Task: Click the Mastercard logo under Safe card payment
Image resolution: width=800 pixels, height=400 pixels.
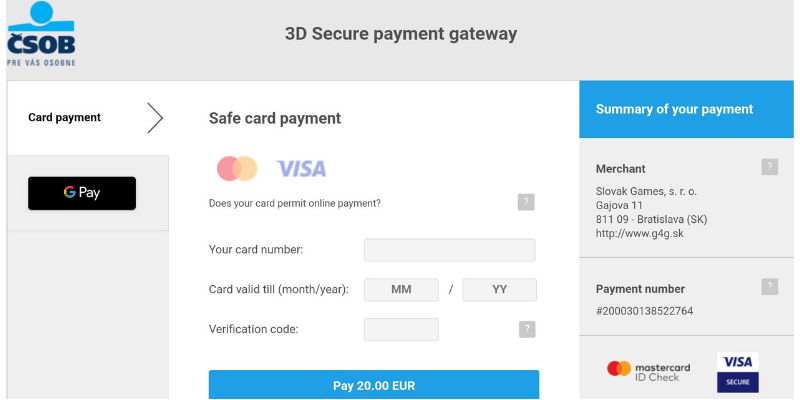Action: tap(237, 168)
